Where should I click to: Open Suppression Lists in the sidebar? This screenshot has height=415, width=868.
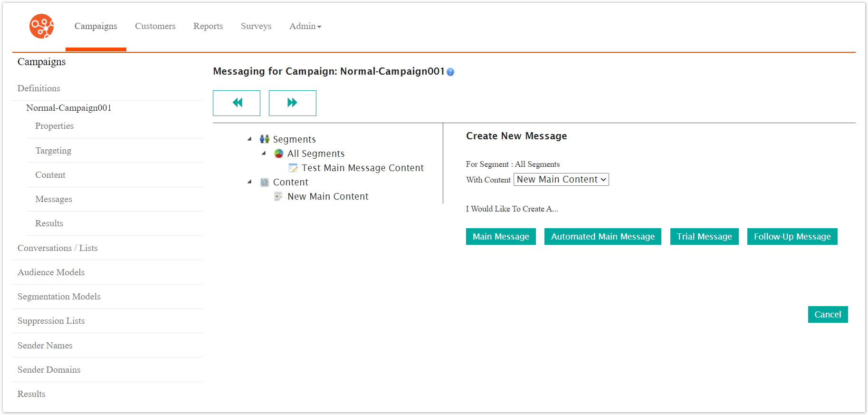coord(51,321)
